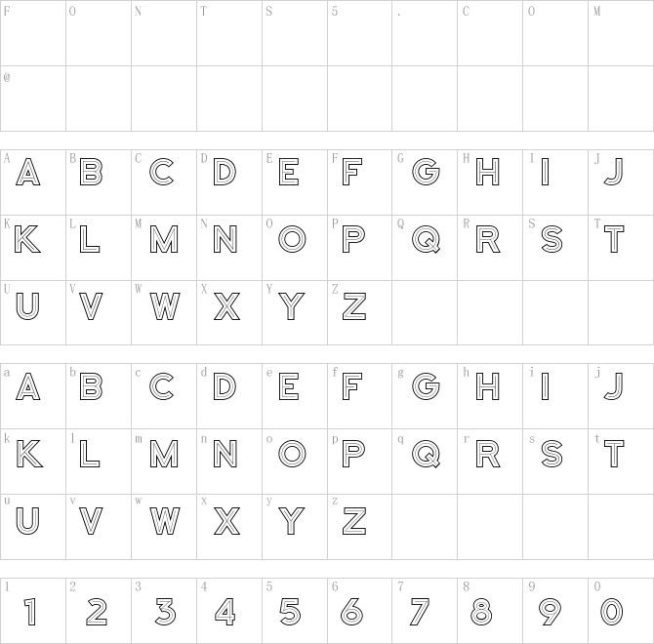Click the lowercase k glyph cell

(33, 462)
